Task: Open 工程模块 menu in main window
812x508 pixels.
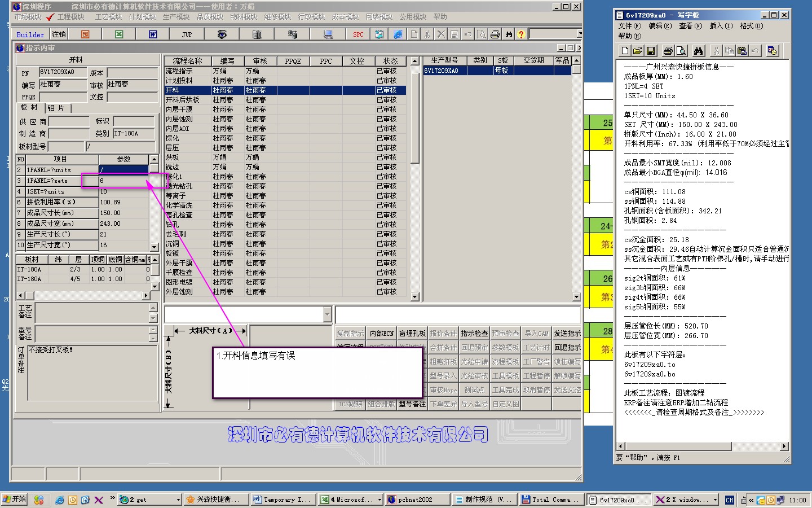Action: pos(70,17)
